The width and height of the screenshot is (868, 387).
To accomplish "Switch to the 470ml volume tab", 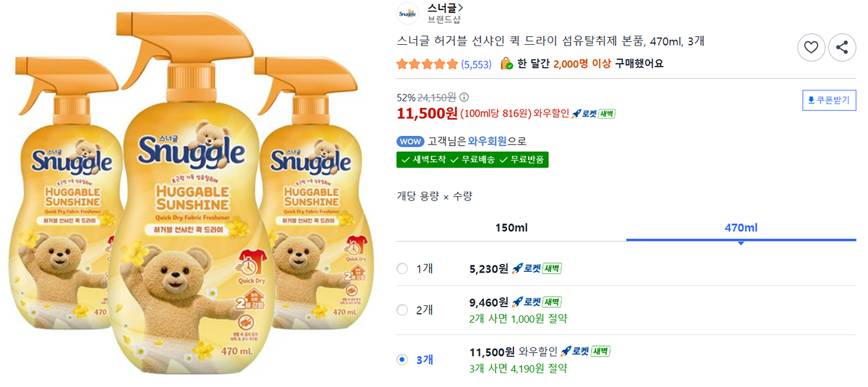I will pyautogui.click(x=741, y=228).
